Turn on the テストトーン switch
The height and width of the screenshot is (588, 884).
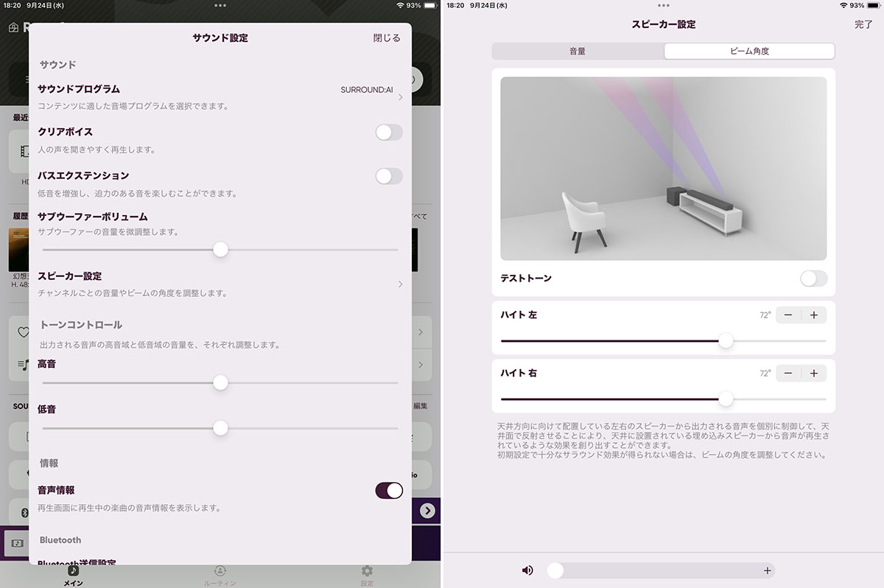(x=813, y=279)
